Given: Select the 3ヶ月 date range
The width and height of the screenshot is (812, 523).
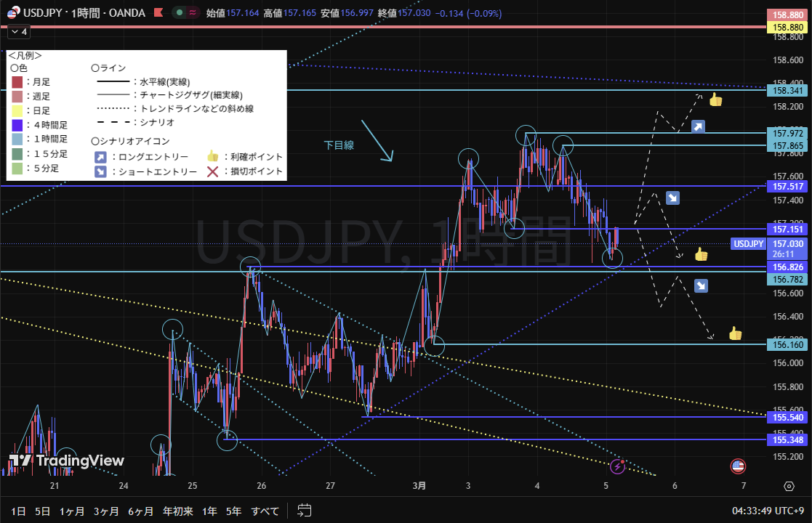Looking at the screenshot, I should (x=105, y=511).
